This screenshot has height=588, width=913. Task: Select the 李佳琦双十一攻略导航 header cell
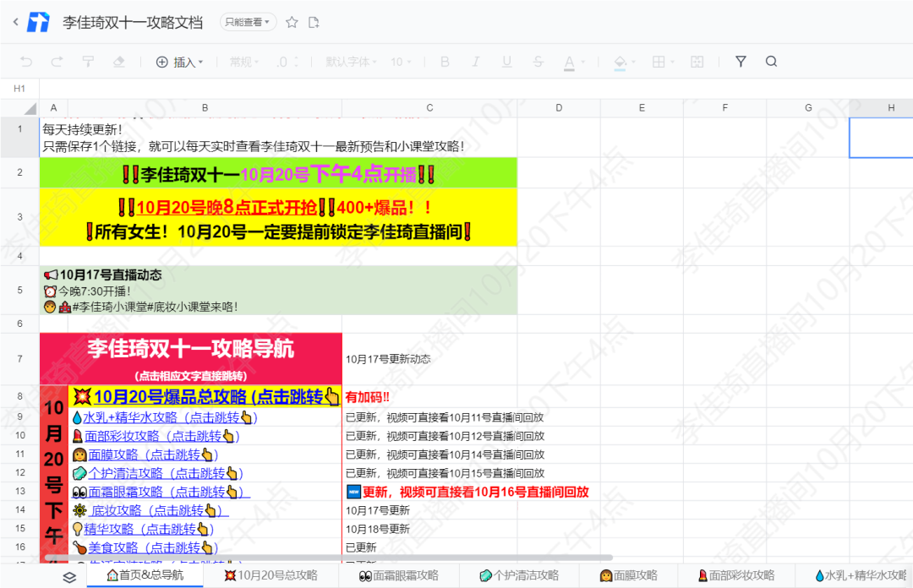tap(191, 359)
